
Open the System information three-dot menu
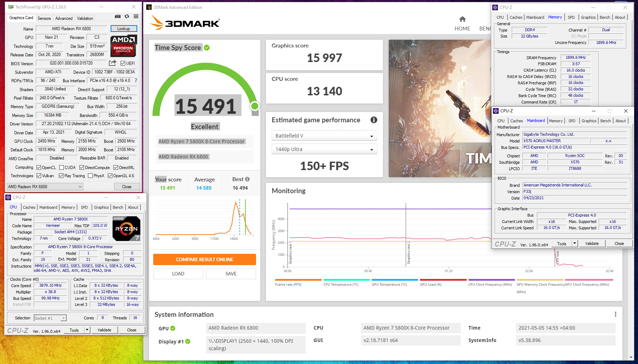pos(616,314)
